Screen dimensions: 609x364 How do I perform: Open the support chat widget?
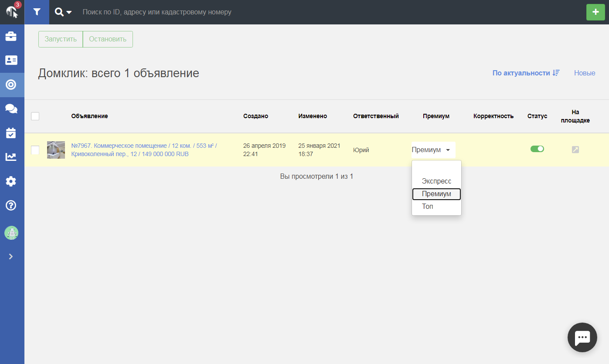pos(582,337)
